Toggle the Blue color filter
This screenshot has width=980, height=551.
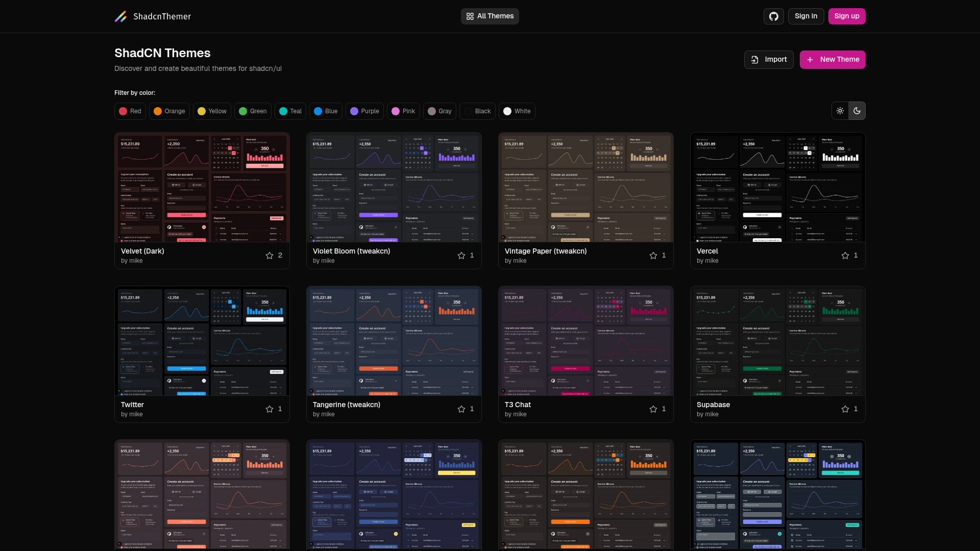coord(326,111)
